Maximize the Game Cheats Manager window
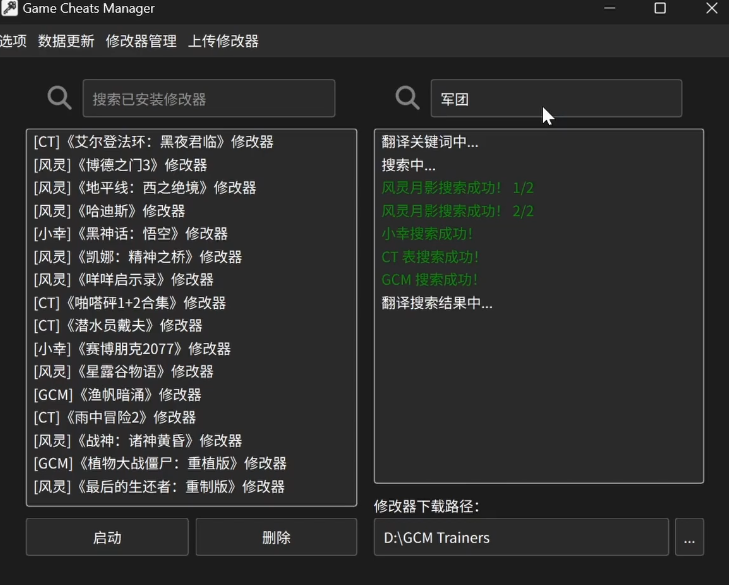729x585 pixels. [x=660, y=8]
